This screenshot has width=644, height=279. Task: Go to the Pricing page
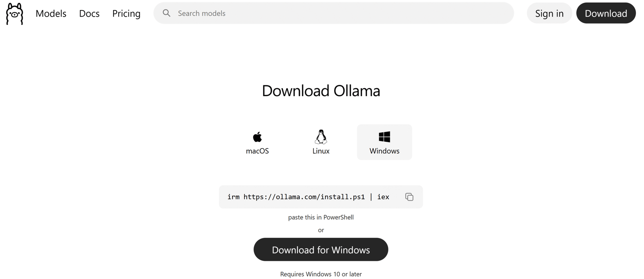pos(126,13)
